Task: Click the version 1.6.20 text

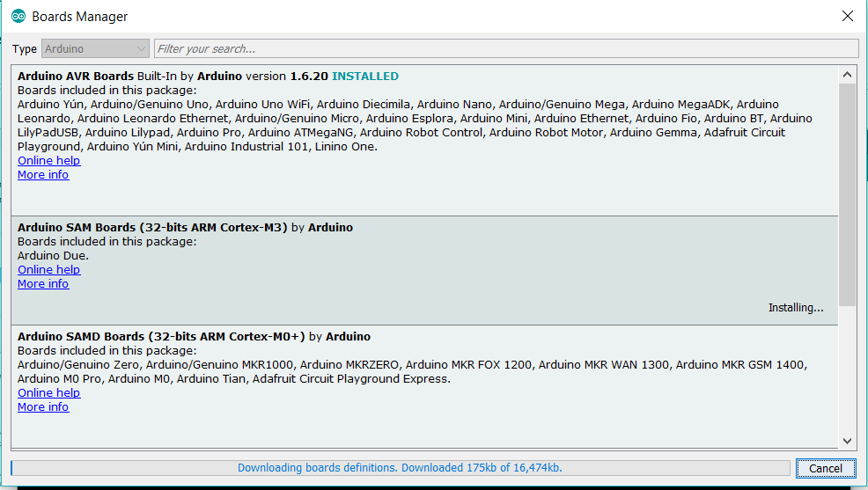Action: pyautogui.click(x=287, y=77)
